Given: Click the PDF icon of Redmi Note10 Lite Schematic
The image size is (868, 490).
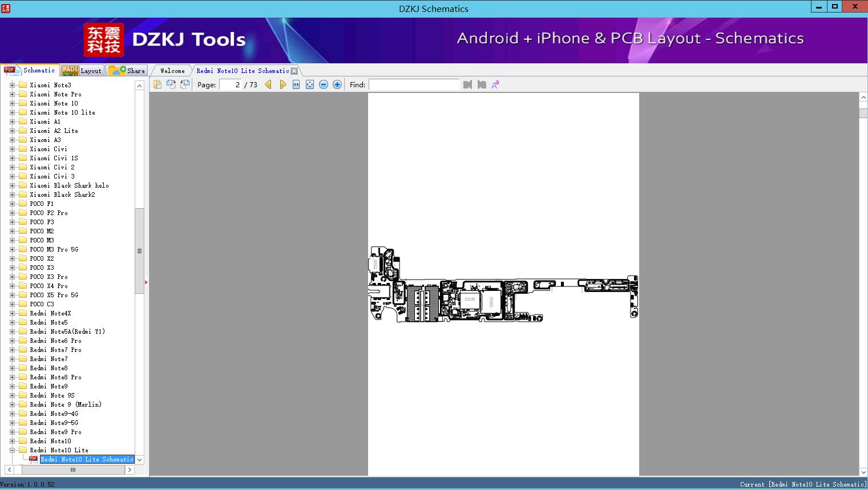Looking at the screenshot, I should tap(34, 459).
